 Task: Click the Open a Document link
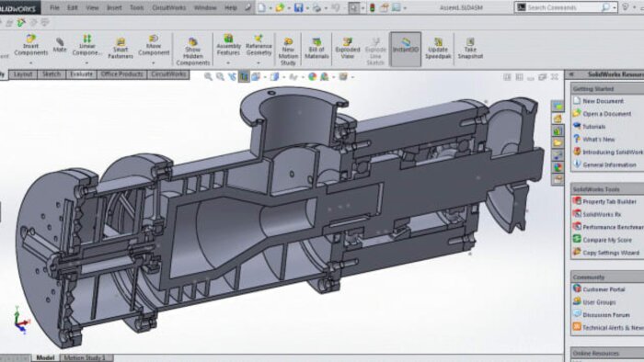point(606,114)
